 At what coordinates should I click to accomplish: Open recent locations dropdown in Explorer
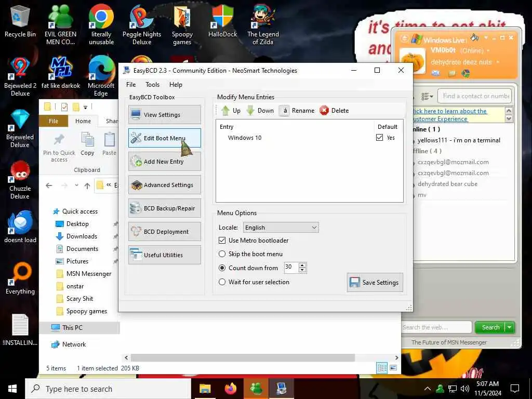(x=76, y=185)
